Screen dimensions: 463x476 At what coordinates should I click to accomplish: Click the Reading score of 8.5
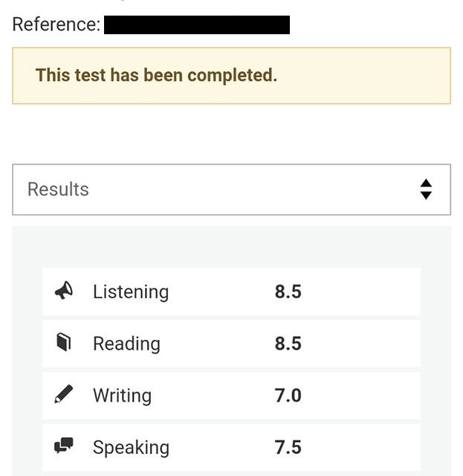point(288,344)
